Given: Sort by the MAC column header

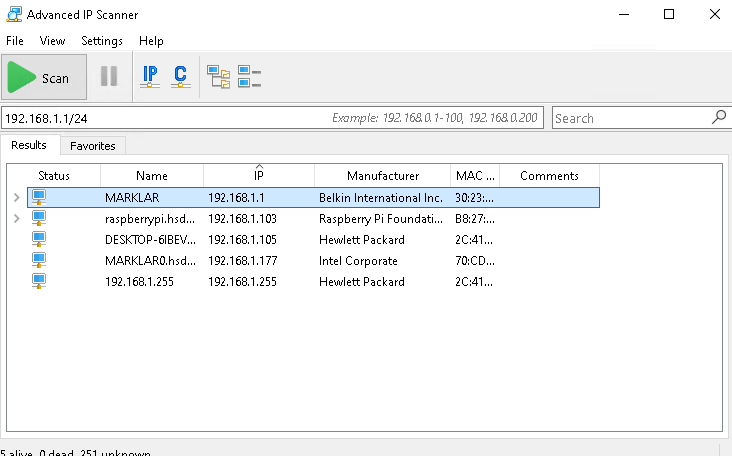Looking at the screenshot, I should tap(475, 176).
